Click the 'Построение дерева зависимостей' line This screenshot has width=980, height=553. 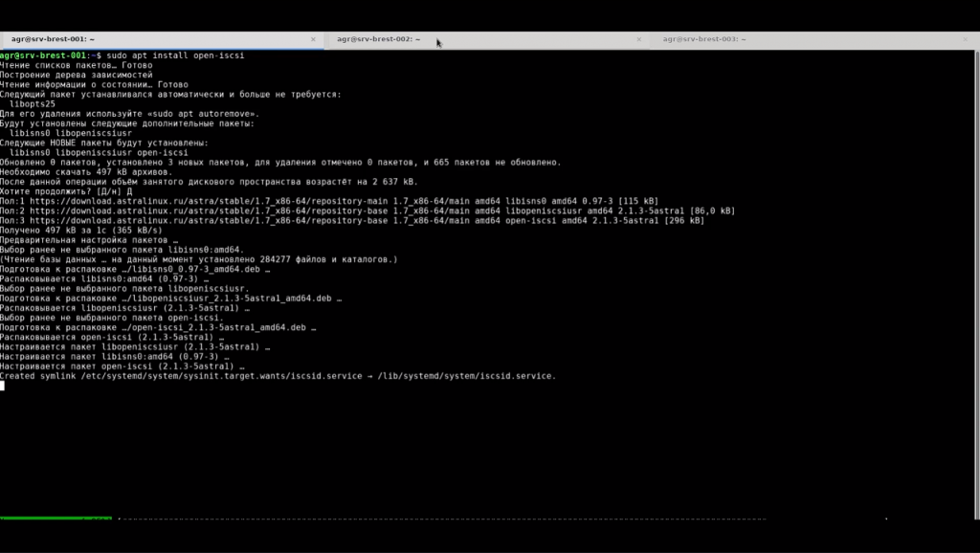[77, 75]
